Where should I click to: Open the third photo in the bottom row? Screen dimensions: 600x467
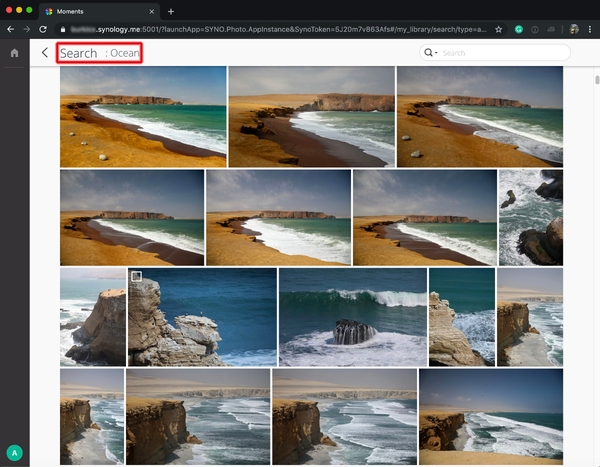pos(344,416)
